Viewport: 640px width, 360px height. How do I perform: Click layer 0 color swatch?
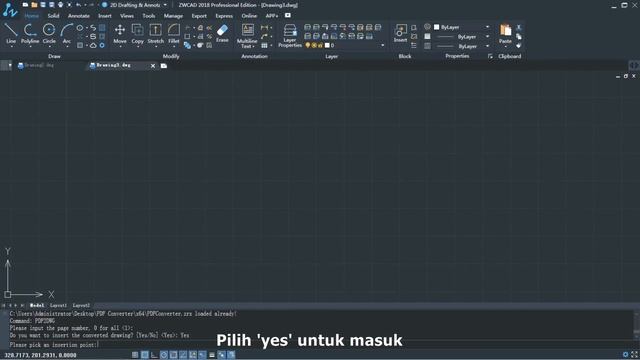click(x=327, y=45)
